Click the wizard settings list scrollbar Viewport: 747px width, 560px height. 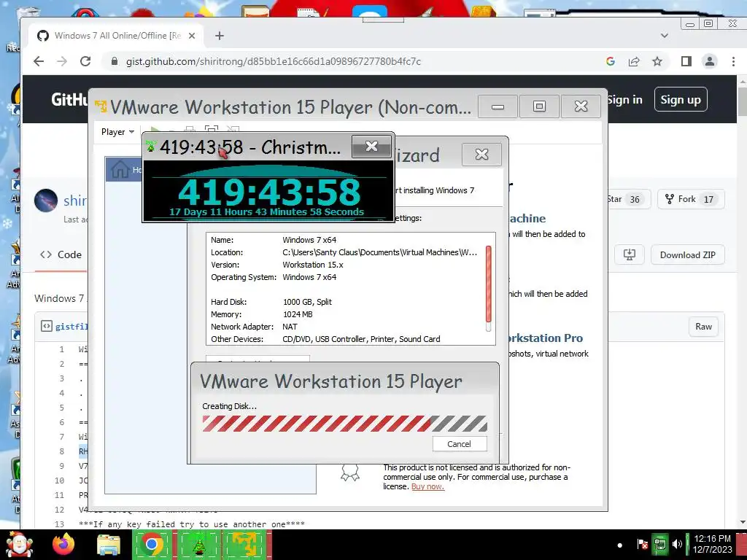point(488,289)
